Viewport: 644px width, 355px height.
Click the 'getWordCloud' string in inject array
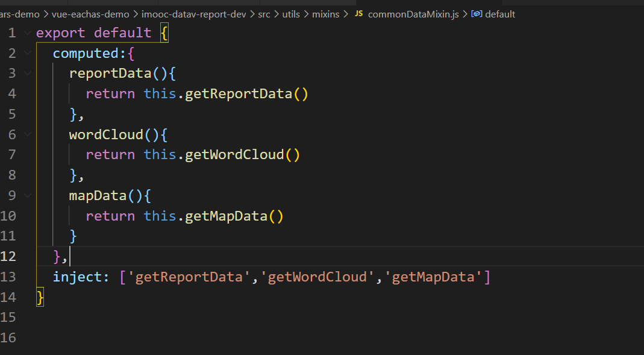(x=317, y=277)
